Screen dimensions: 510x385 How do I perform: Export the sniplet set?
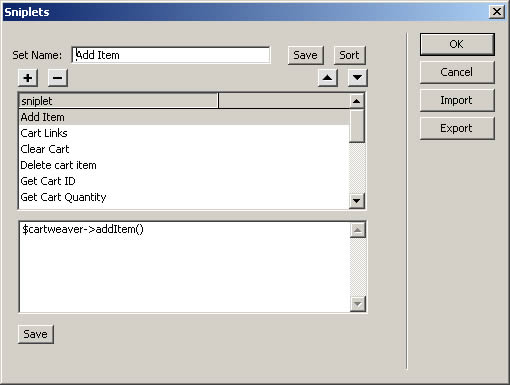tap(457, 128)
